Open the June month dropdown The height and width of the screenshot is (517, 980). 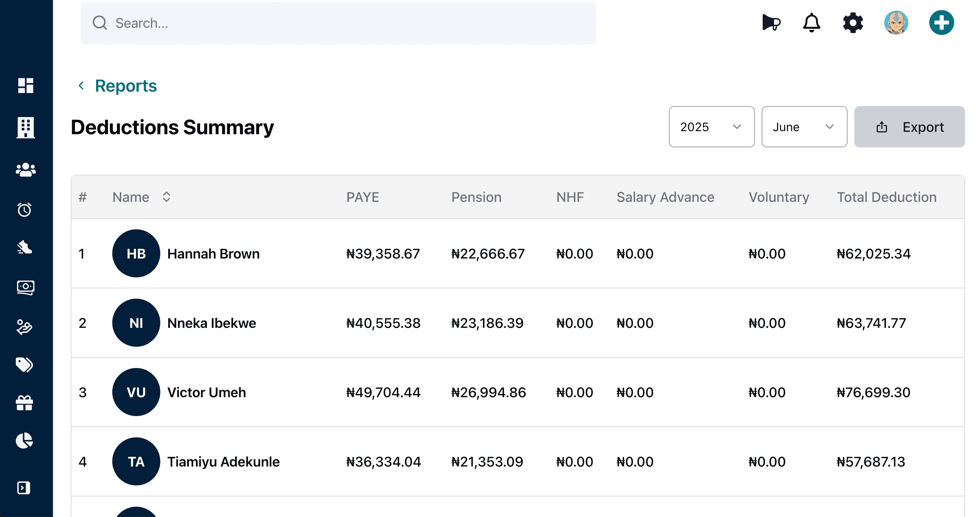[804, 127]
